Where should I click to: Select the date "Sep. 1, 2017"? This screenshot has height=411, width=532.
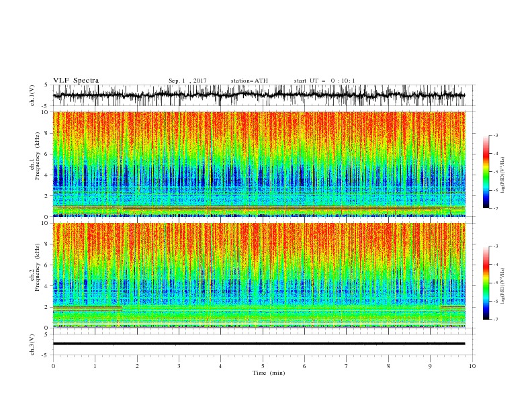click(187, 81)
